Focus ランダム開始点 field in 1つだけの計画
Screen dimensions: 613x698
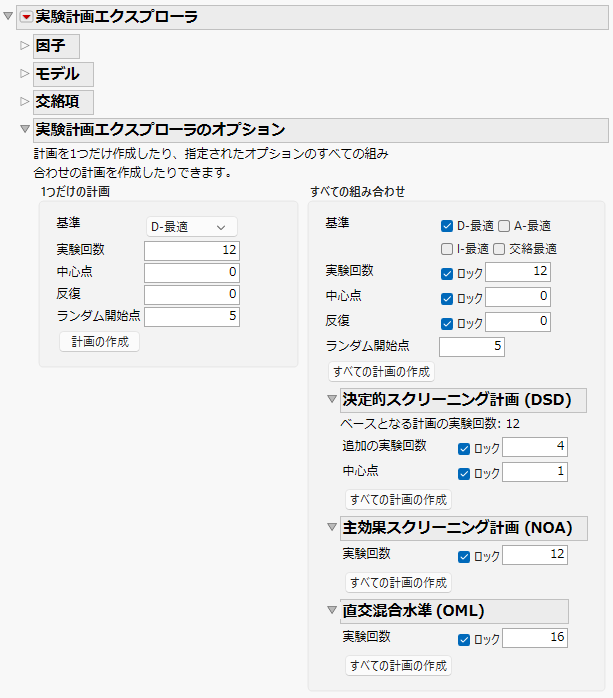[192, 317]
